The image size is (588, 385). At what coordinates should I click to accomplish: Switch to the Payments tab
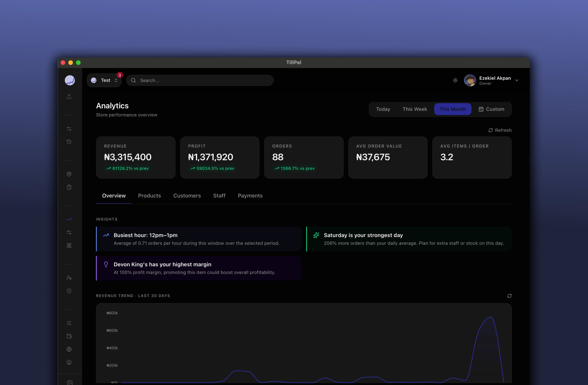coord(250,196)
